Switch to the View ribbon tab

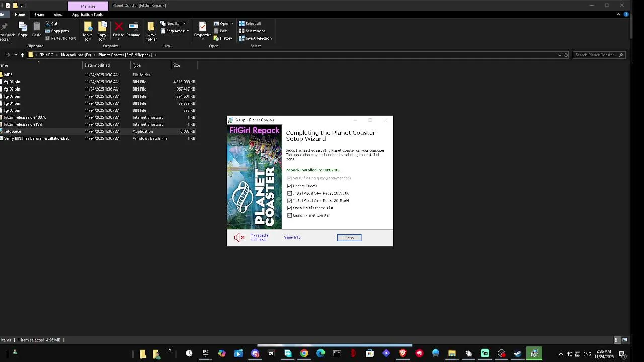tap(58, 14)
